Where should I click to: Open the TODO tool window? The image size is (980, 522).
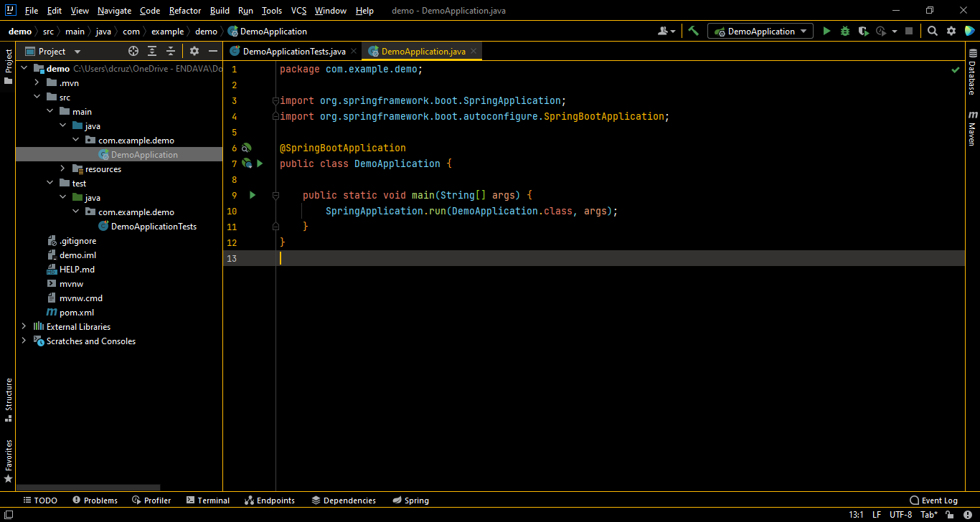(x=40, y=500)
